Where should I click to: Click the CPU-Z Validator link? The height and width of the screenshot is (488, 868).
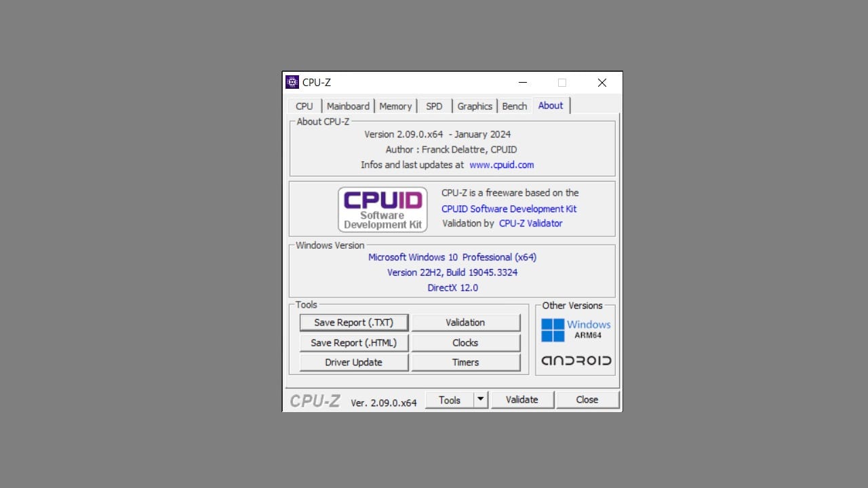[x=530, y=223]
